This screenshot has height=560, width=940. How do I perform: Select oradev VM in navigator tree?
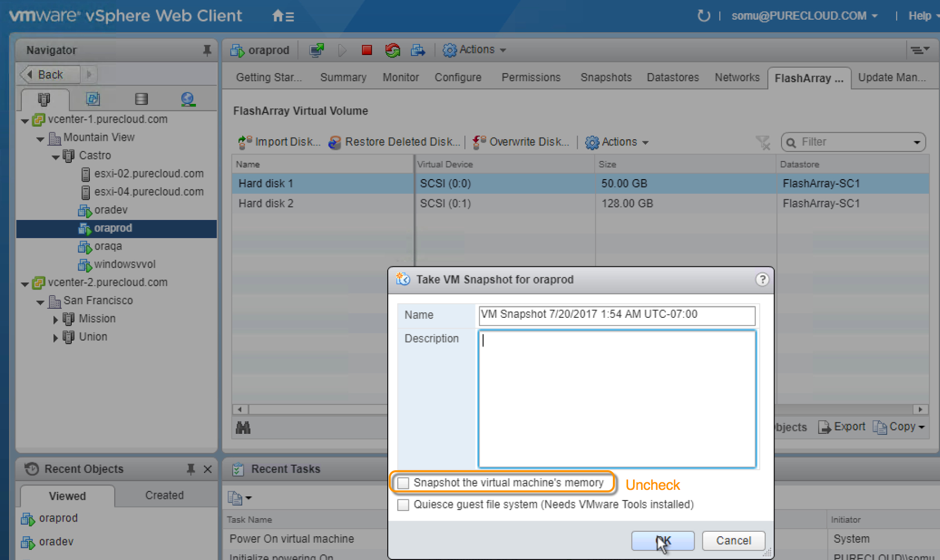tap(111, 210)
